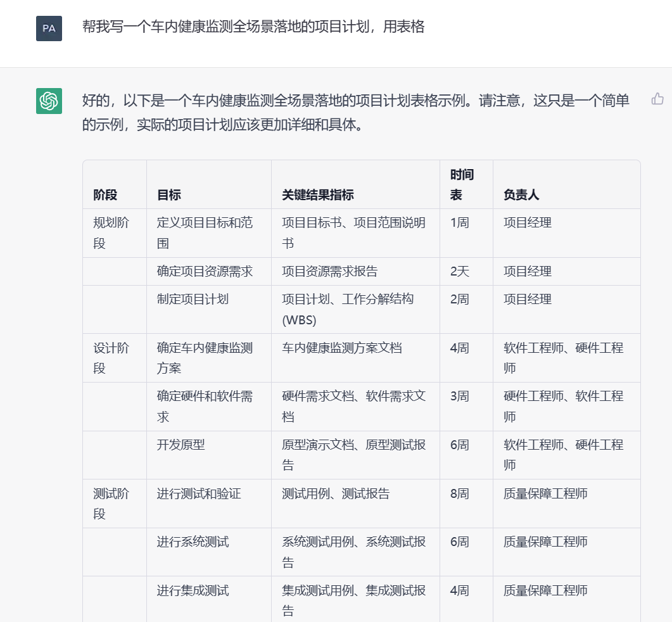Click the 规划阶段 cell
Viewport: 672px width, 622px height.
coord(111,232)
